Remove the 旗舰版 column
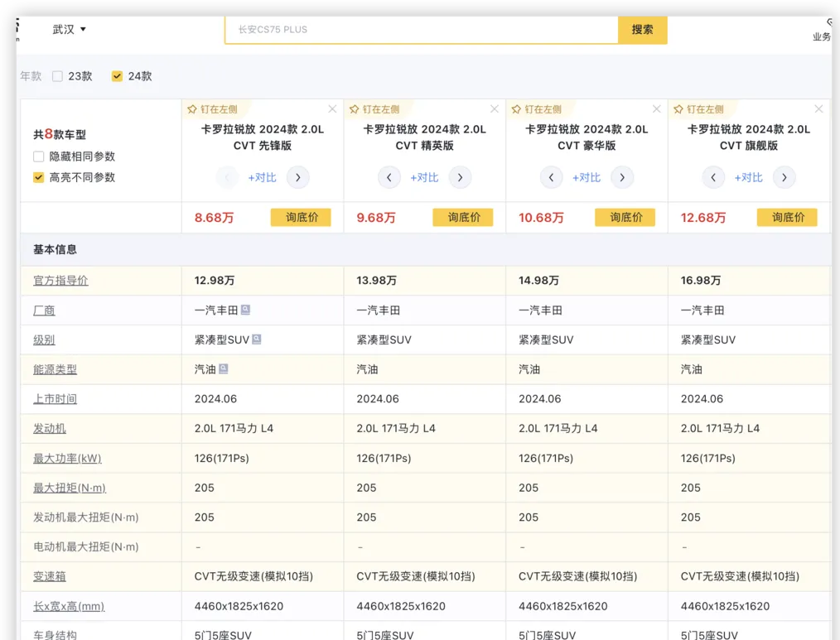Viewport: 840px width, 640px height. coord(819,109)
